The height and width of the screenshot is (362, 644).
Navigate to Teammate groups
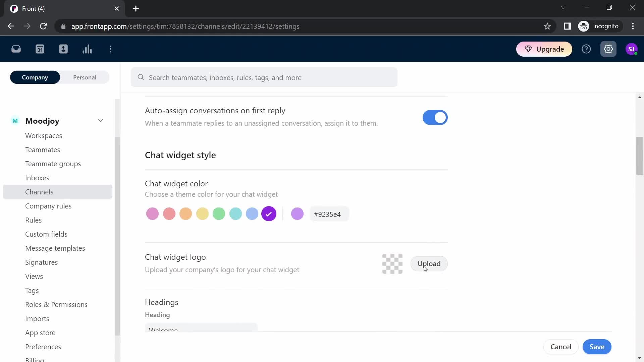click(x=53, y=164)
